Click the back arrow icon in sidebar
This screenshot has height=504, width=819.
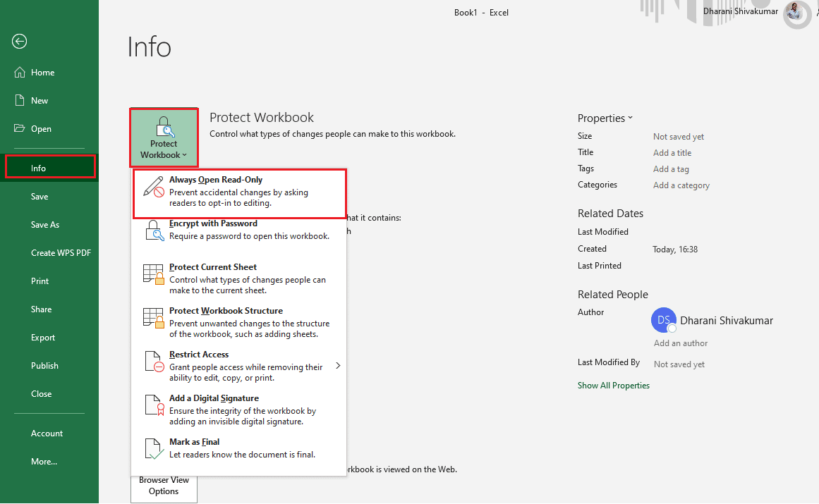click(19, 41)
